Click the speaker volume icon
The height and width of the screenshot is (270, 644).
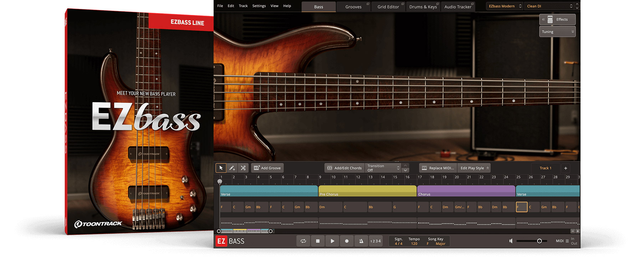511,241
